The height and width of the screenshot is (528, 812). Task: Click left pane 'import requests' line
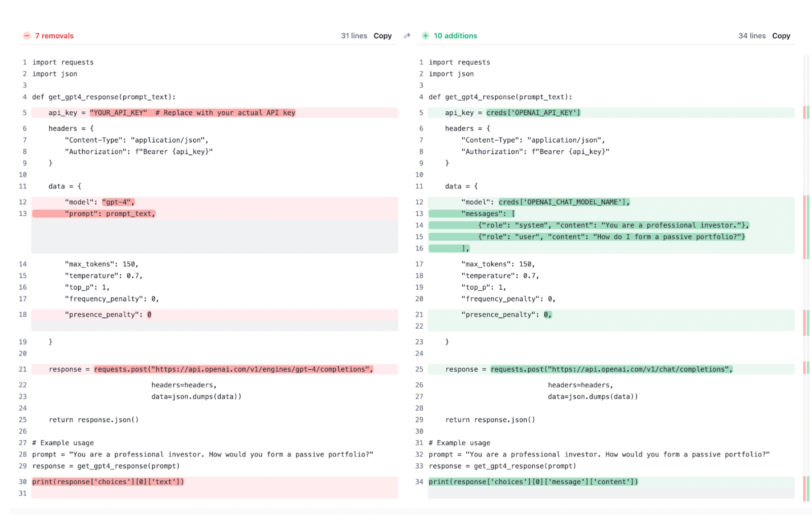[x=63, y=62]
